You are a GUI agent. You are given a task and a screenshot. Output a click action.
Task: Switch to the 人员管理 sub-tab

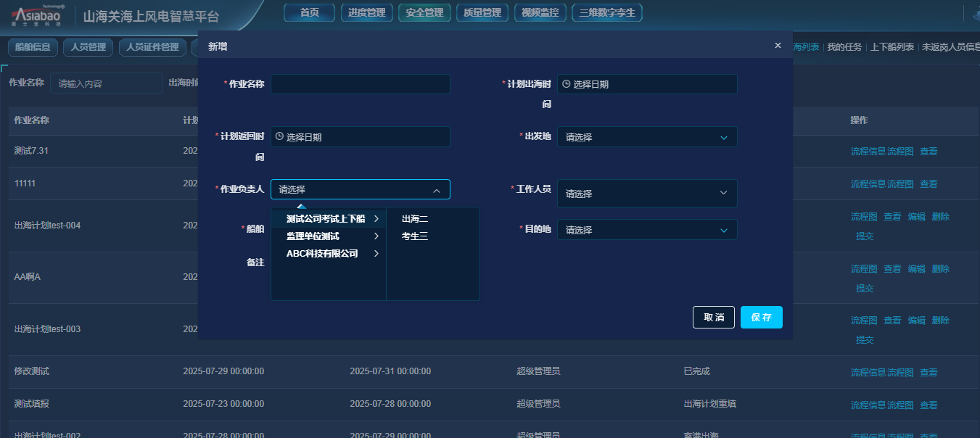(88, 47)
